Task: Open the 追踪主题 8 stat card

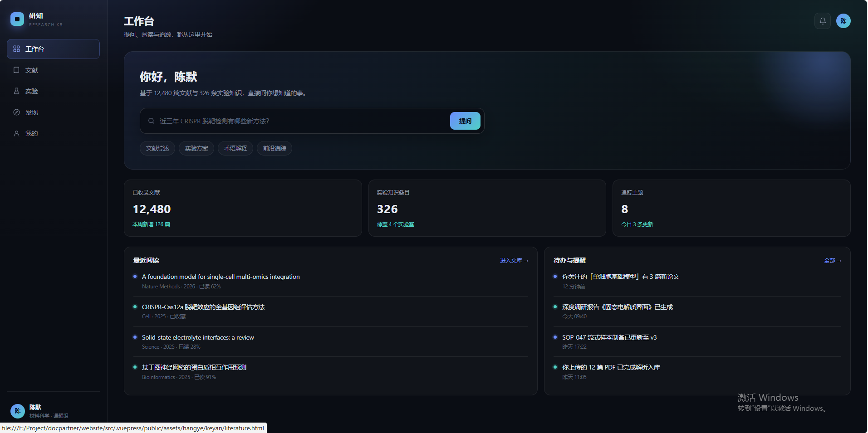Action: coord(731,208)
